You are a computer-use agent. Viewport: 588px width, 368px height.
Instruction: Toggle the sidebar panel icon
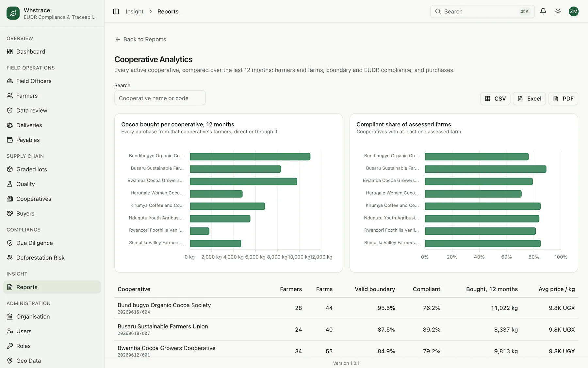pyautogui.click(x=116, y=11)
